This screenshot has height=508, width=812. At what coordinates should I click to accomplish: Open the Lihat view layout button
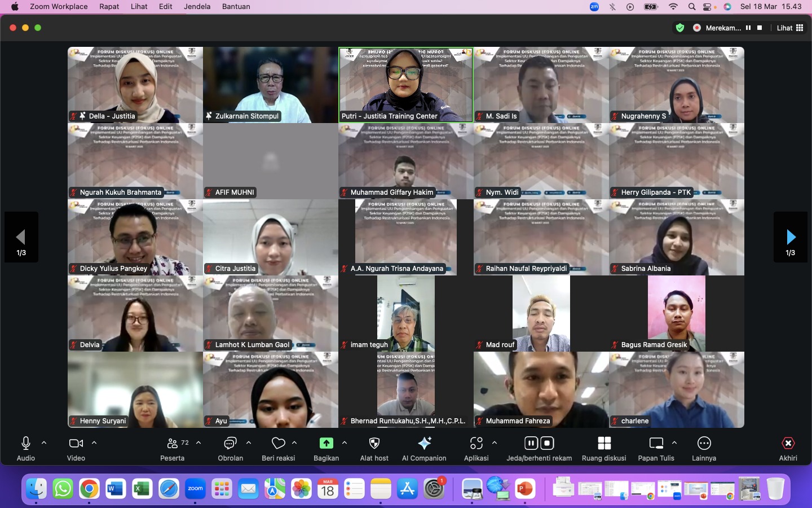(790, 28)
